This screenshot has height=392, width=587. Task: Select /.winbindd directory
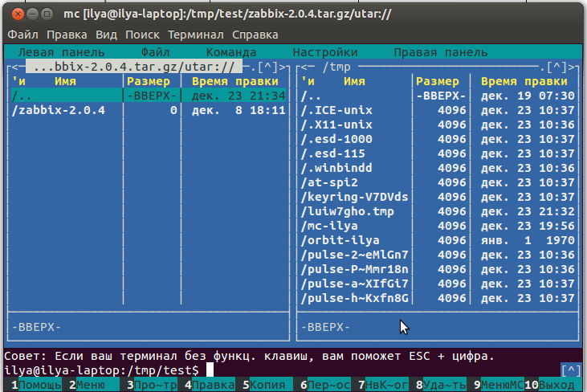click(438, 168)
